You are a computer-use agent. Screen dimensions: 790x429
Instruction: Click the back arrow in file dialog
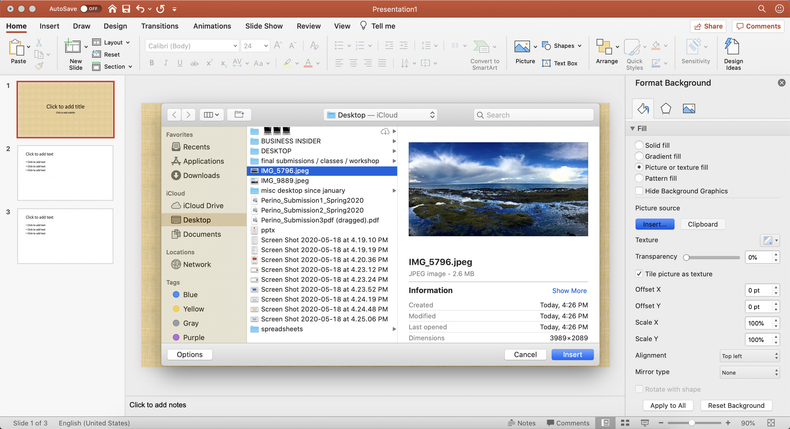coord(174,115)
